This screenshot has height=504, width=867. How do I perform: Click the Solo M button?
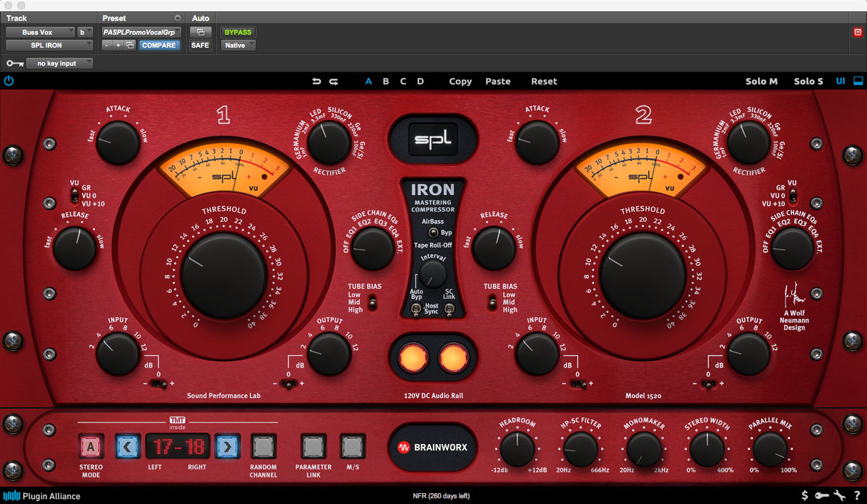click(762, 82)
